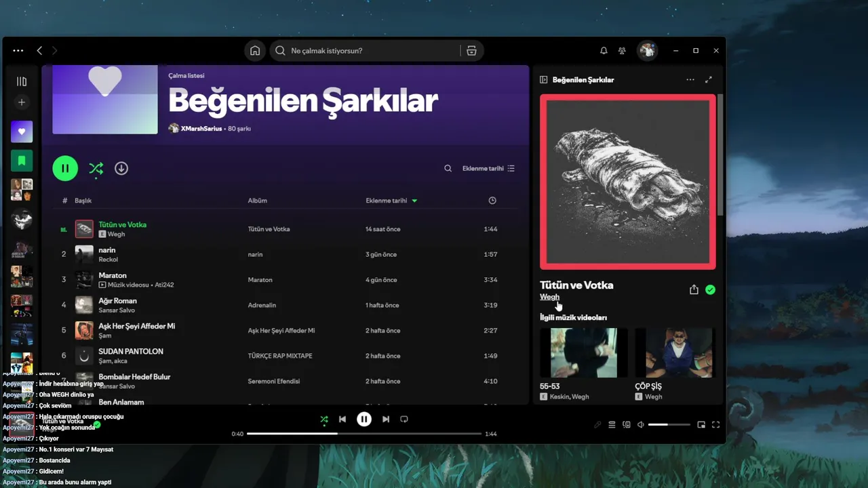This screenshot has width=868, height=488.
Task: Go back with the left arrow
Action: click(39, 51)
